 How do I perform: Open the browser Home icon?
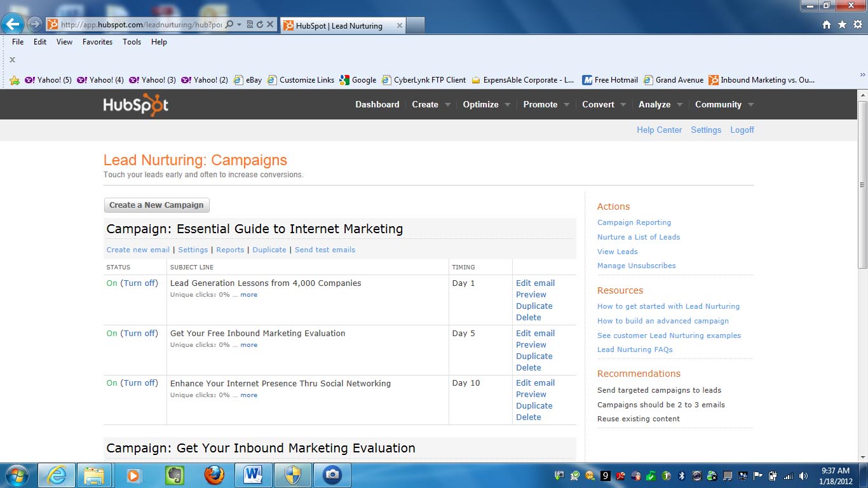827,25
